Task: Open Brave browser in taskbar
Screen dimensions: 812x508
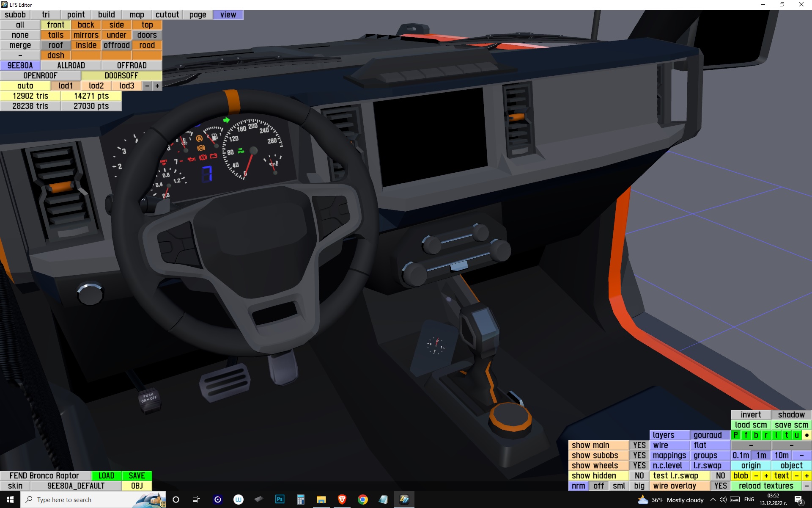Action: (342, 500)
